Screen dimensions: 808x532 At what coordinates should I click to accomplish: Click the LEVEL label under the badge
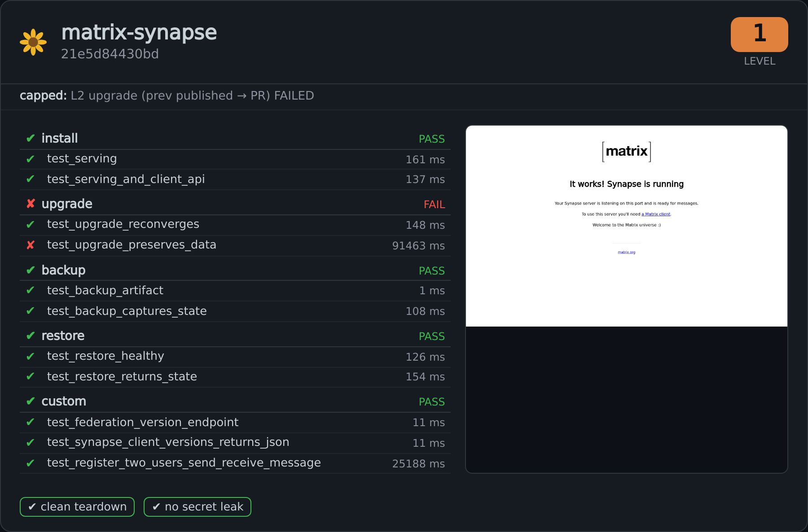760,61
